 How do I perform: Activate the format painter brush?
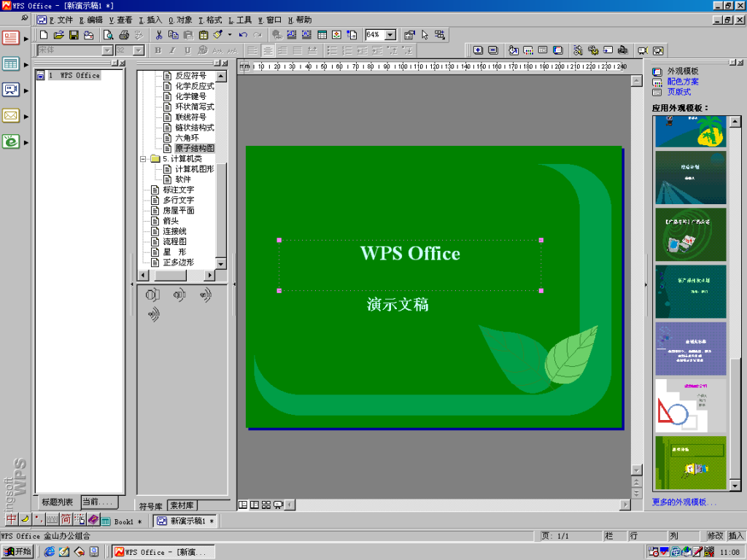[x=217, y=35]
